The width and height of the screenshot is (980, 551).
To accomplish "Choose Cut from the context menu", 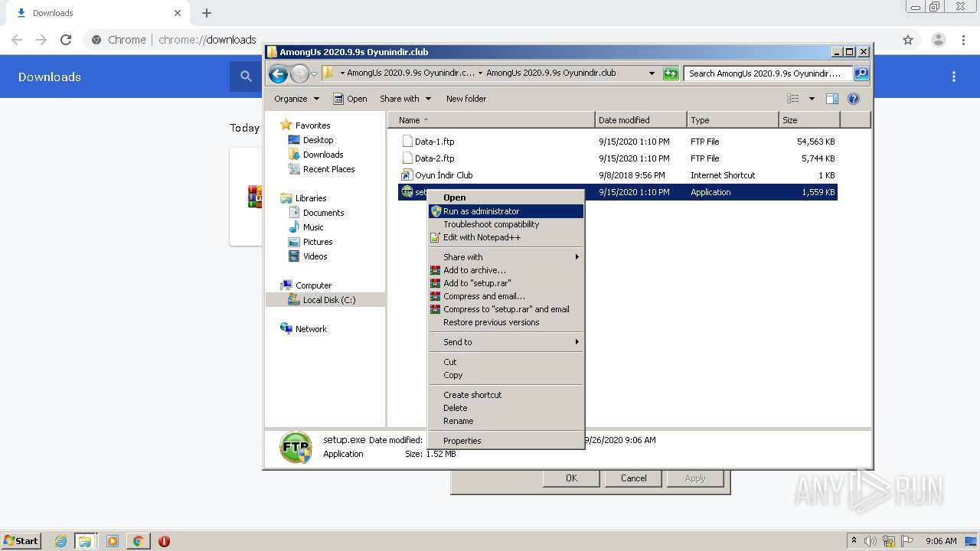I will click(x=506, y=362).
